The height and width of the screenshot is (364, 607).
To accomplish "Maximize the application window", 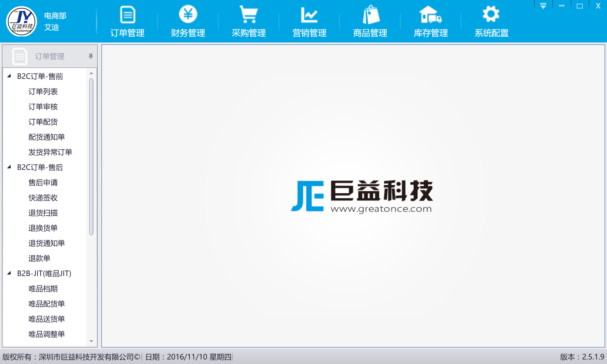I will click(580, 6).
